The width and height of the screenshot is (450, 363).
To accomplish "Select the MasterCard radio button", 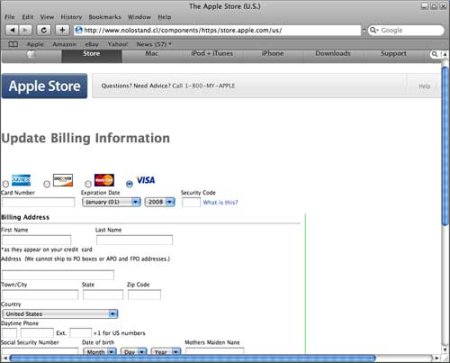I will [88, 184].
